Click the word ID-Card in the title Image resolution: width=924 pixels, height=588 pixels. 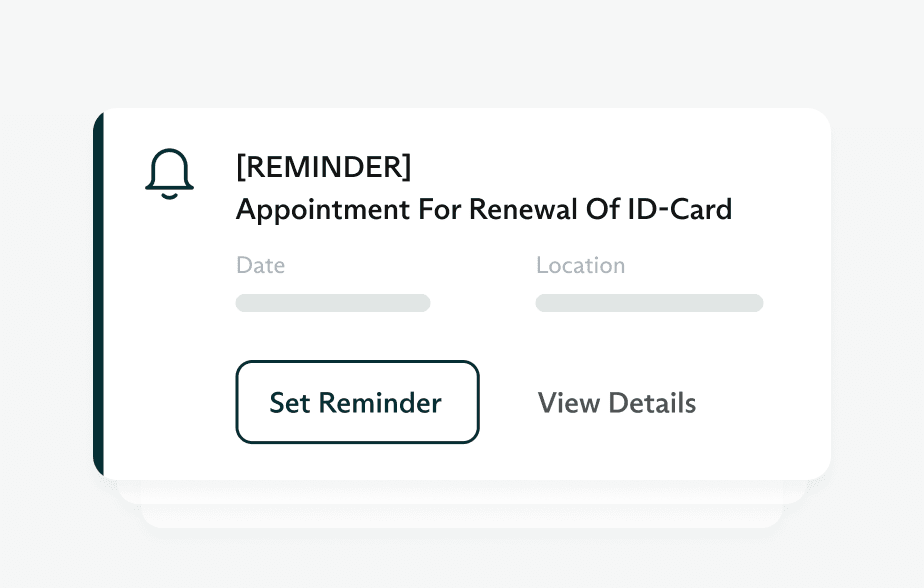pyautogui.click(x=679, y=209)
